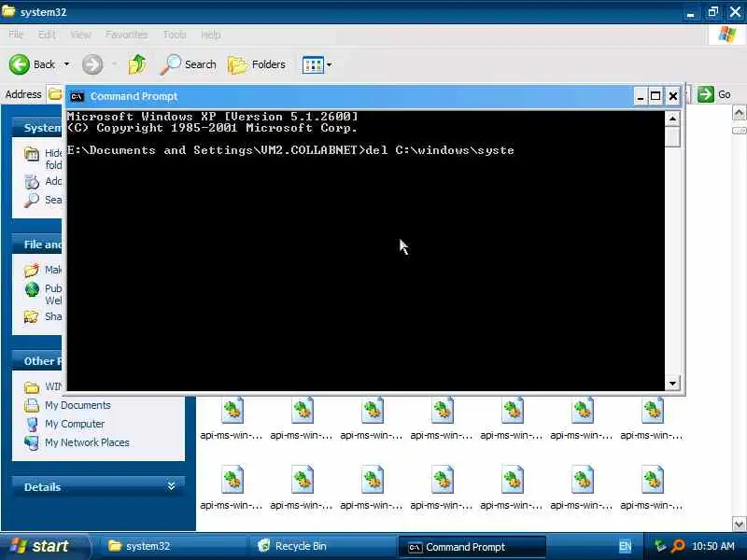Click the orange magnifier tray icon
This screenshot has width=747, height=560.
[677, 546]
